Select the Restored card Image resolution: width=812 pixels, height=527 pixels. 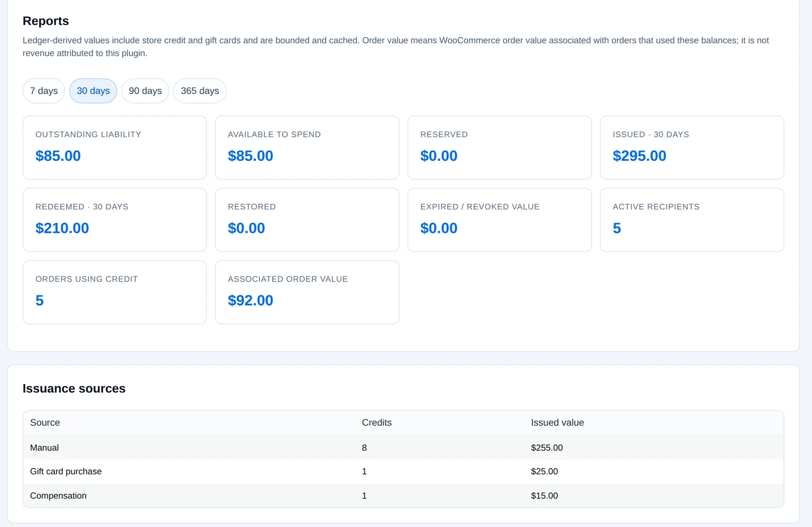(x=307, y=220)
